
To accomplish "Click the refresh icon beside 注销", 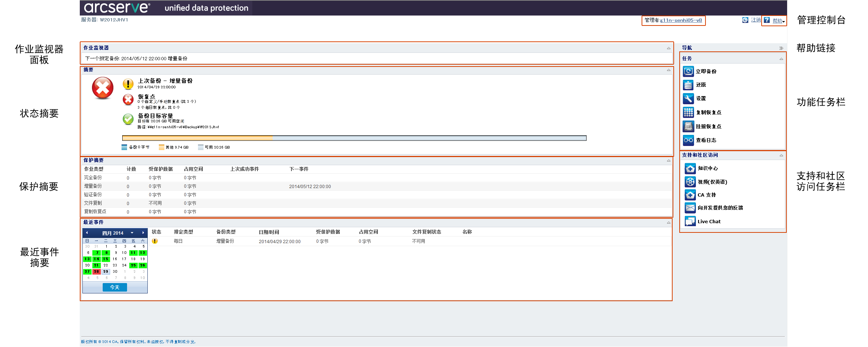I will pyautogui.click(x=745, y=20).
